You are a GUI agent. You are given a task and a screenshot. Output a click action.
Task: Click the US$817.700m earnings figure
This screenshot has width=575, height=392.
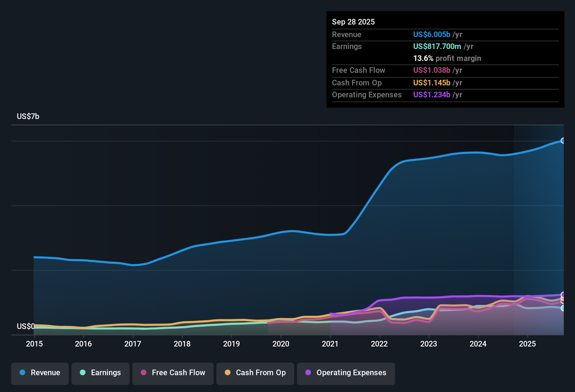(437, 46)
